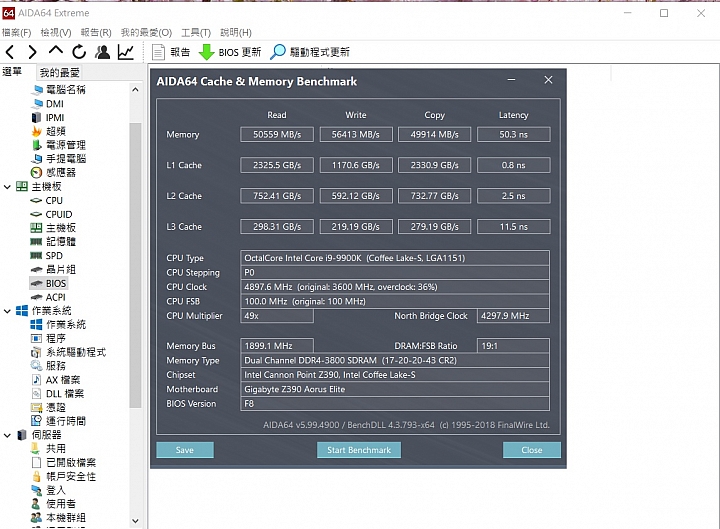Click the Start Benchmark button
Viewport: 720px width, 529px height.
[x=359, y=450]
